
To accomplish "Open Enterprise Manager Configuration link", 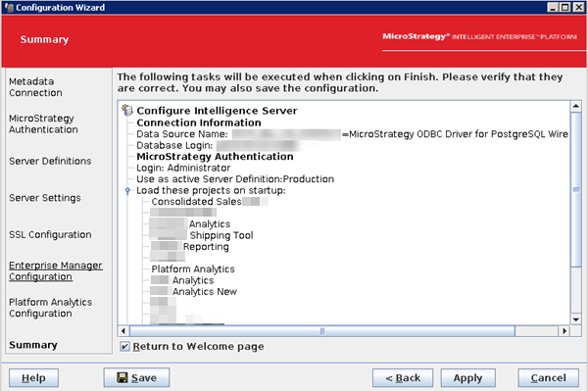I will coord(56,270).
